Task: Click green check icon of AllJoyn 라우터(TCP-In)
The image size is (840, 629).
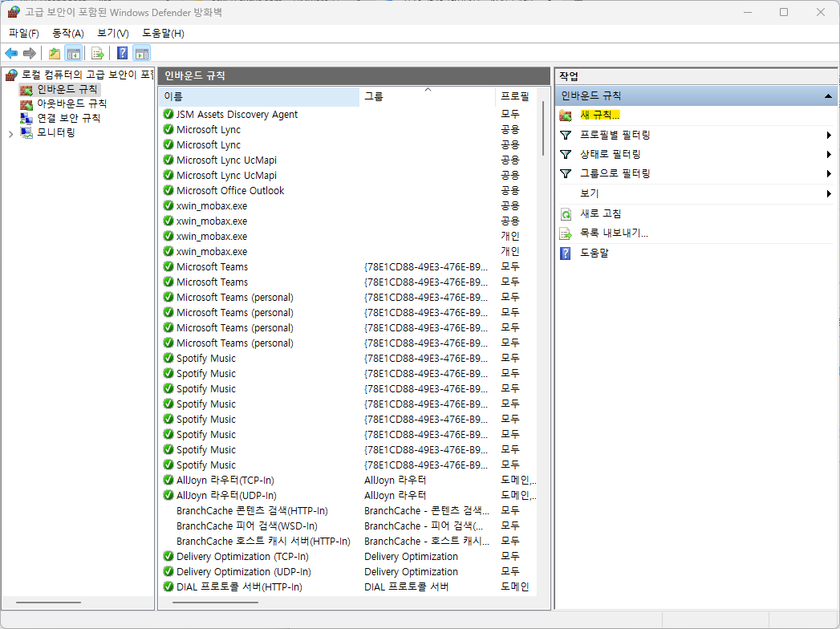Action: coord(168,480)
